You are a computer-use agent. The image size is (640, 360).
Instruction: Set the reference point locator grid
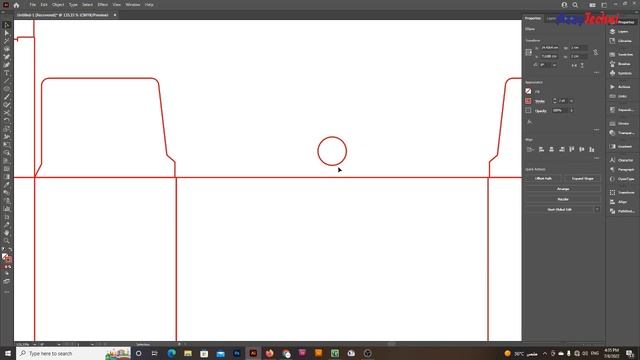[x=529, y=52]
